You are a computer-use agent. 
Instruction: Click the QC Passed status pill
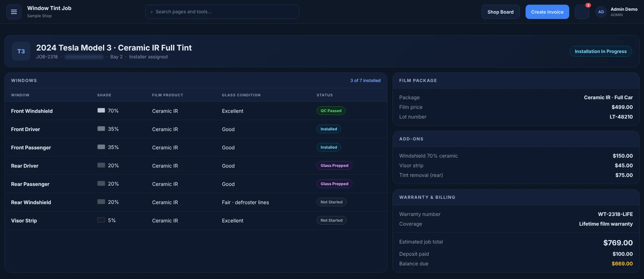(x=331, y=111)
